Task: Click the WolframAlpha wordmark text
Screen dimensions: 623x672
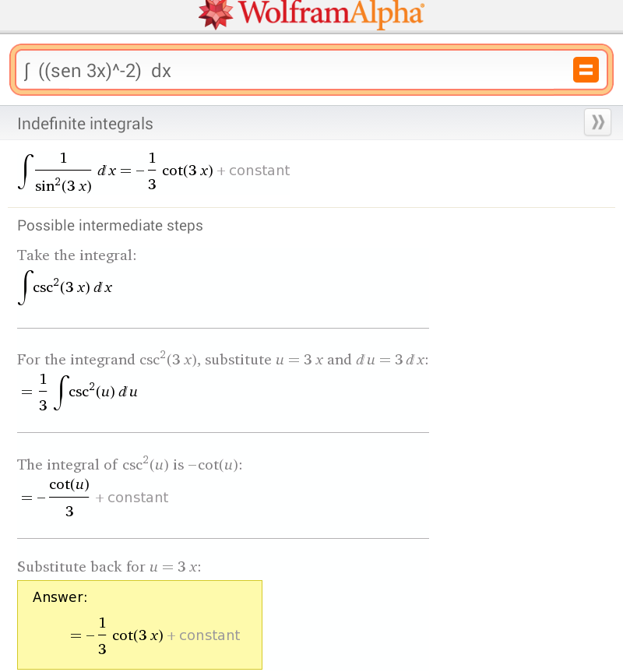Action: coord(331,12)
